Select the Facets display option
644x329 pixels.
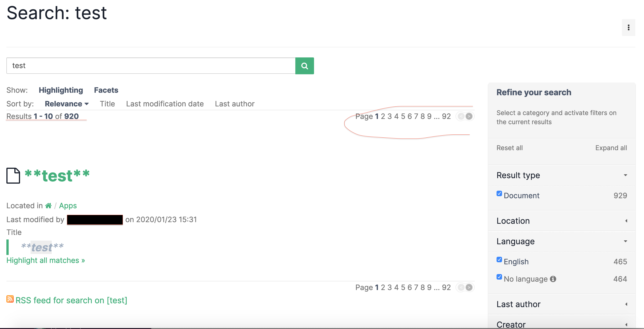pos(106,90)
